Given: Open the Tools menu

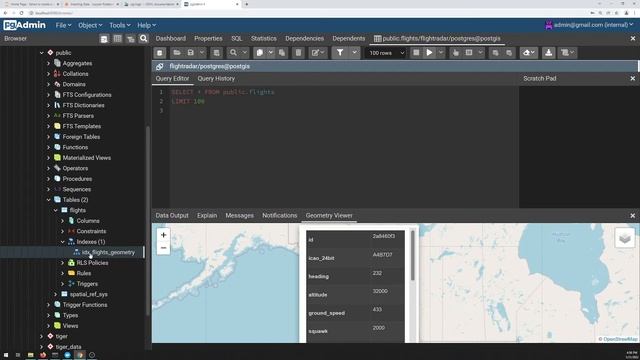Looking at the screenshot, I should click(x=120, y=25).
